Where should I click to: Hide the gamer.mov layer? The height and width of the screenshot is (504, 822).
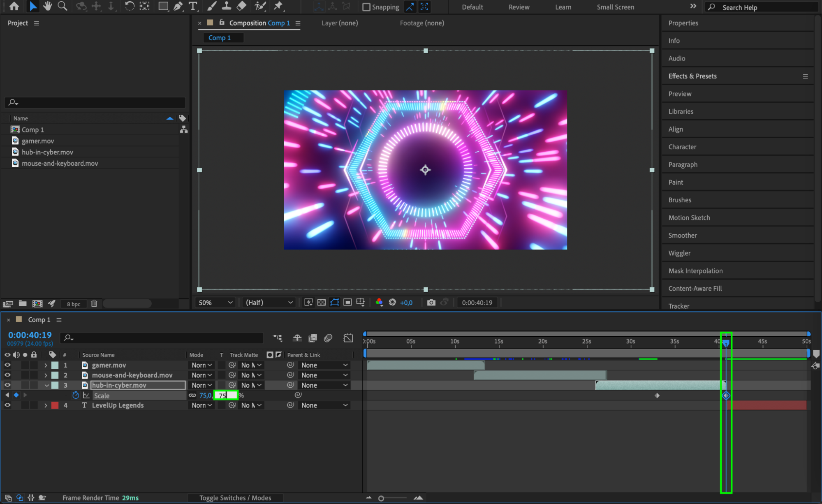click(7, 365)
